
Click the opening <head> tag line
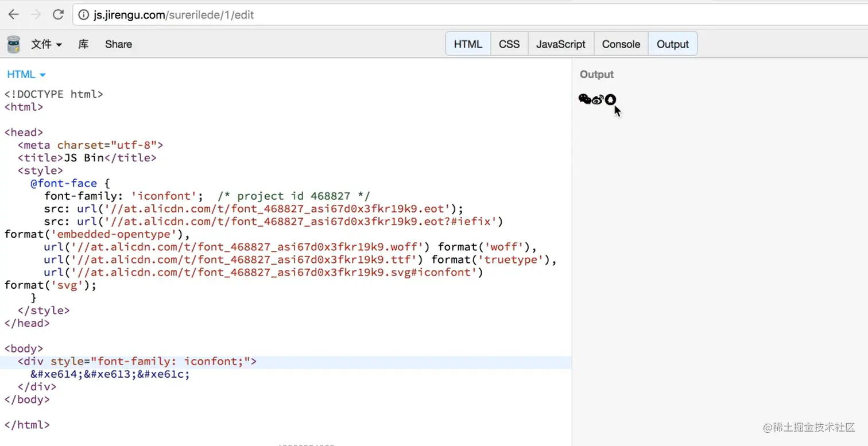coord(24,133)
